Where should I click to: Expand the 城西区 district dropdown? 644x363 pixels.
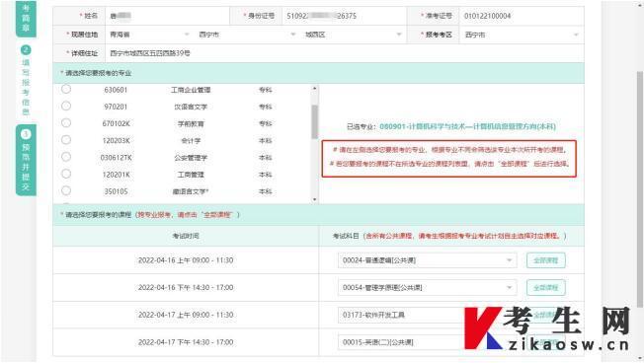point(354,35)
